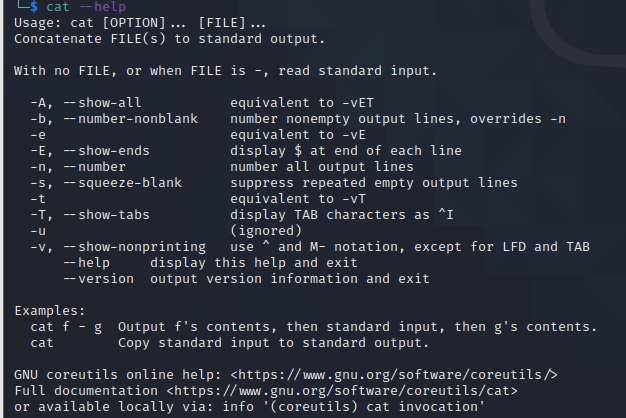Image resolution: width=626 pixels, height=418 pixels.
Task: Click 'info (coreutils) cat invocation' text
Action: (x=353, y=406)
